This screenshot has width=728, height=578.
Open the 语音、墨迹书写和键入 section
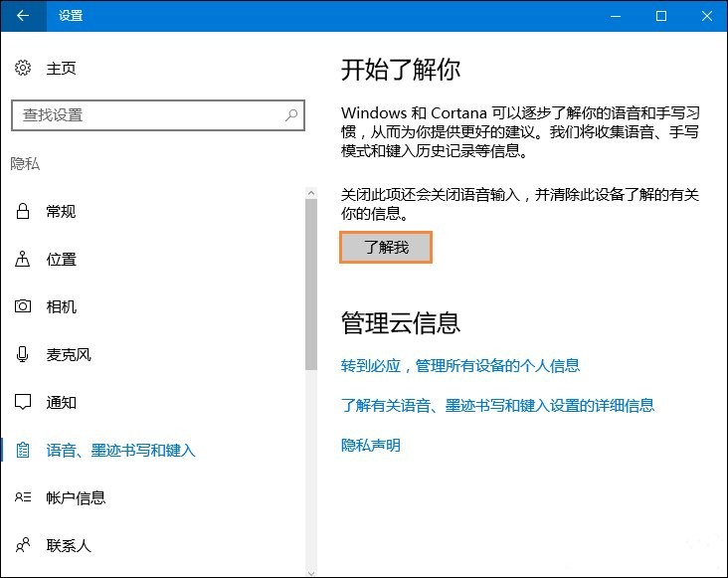click(120, 451)
